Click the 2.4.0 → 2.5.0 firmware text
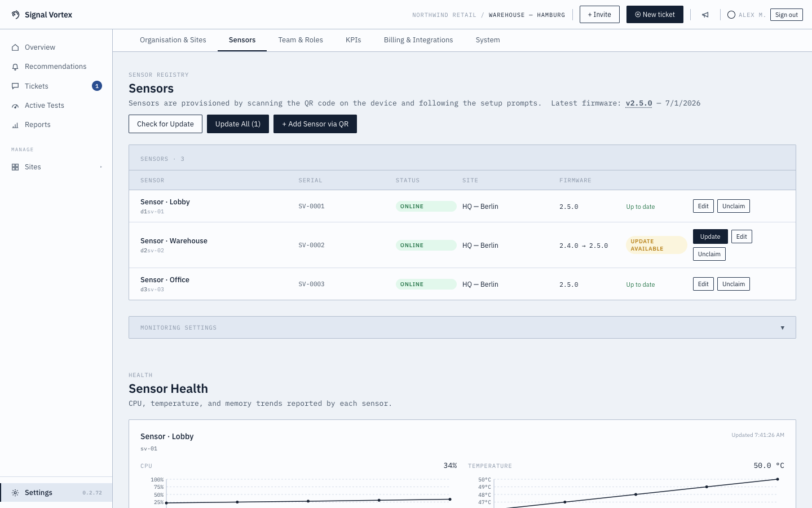The width and height of the screenshot is (812, 508). pos(584,246)
